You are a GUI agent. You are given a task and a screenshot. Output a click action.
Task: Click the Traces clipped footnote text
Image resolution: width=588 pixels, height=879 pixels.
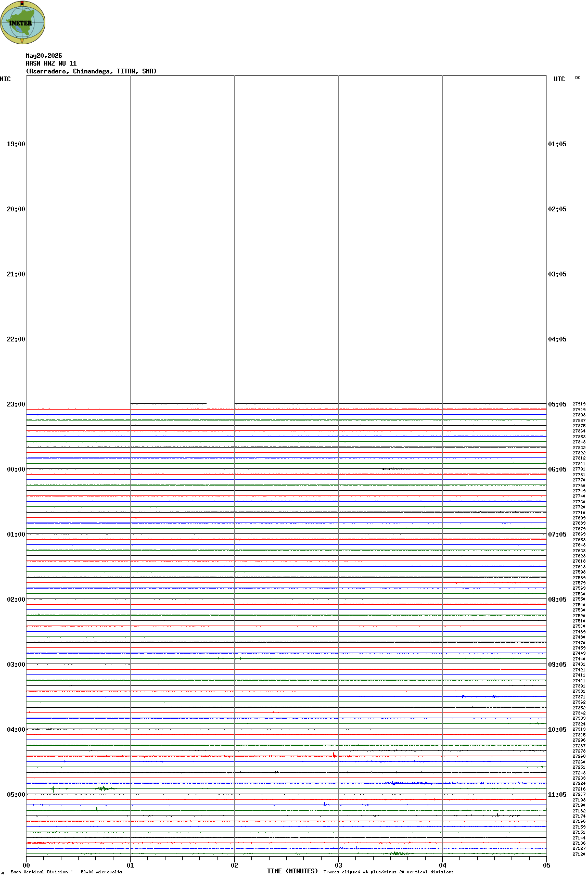point(388,872)
